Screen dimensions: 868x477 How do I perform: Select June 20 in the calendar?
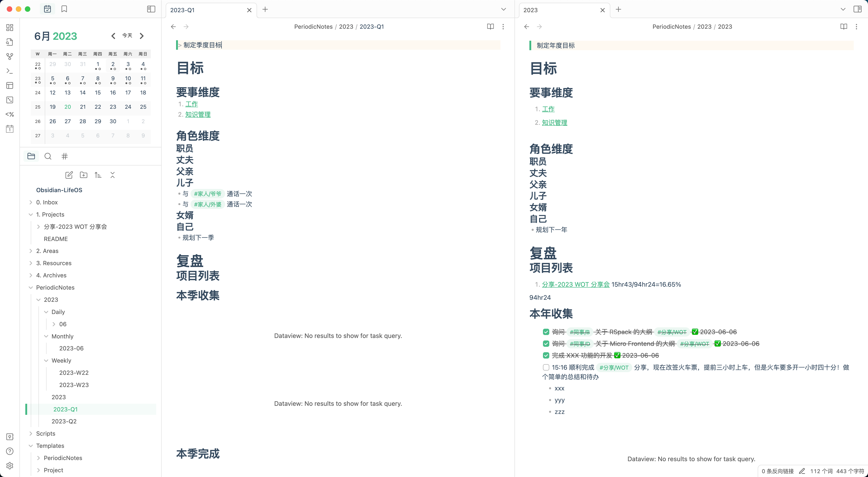pos(67,107)
